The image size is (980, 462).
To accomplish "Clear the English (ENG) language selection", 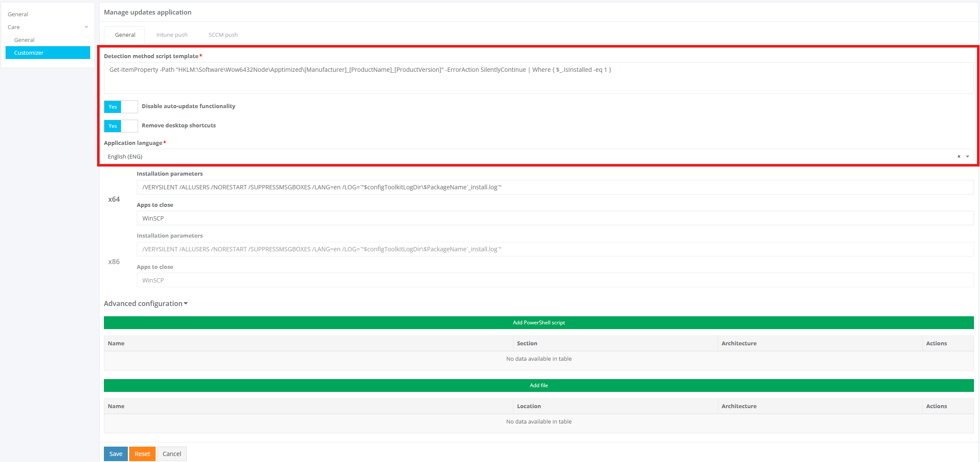I will tap(959, 156).
